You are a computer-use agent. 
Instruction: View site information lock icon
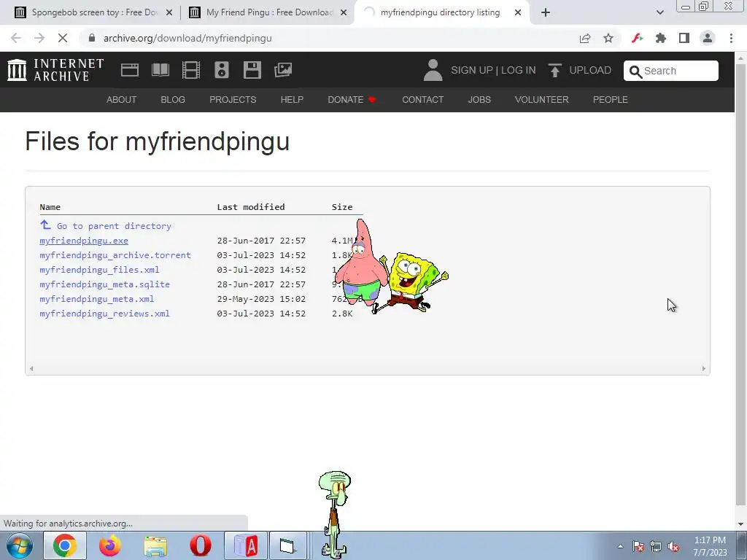tap(92, 38)
